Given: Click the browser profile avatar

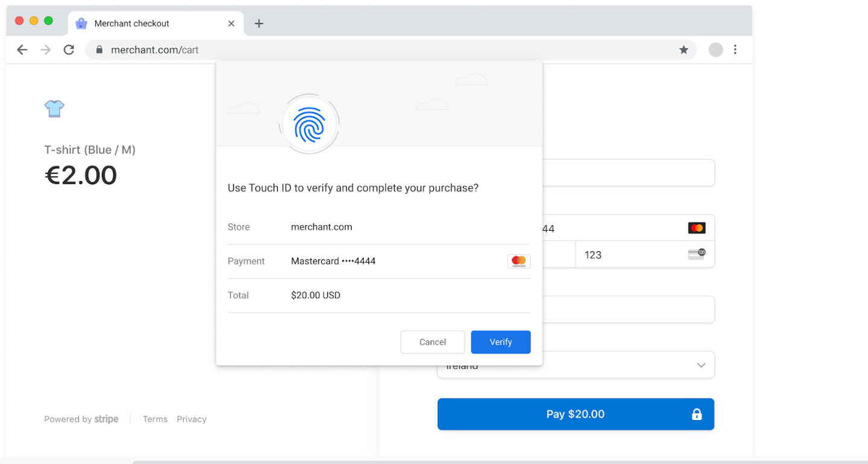Looking at the screenshot, I should [x=715, y=49].
